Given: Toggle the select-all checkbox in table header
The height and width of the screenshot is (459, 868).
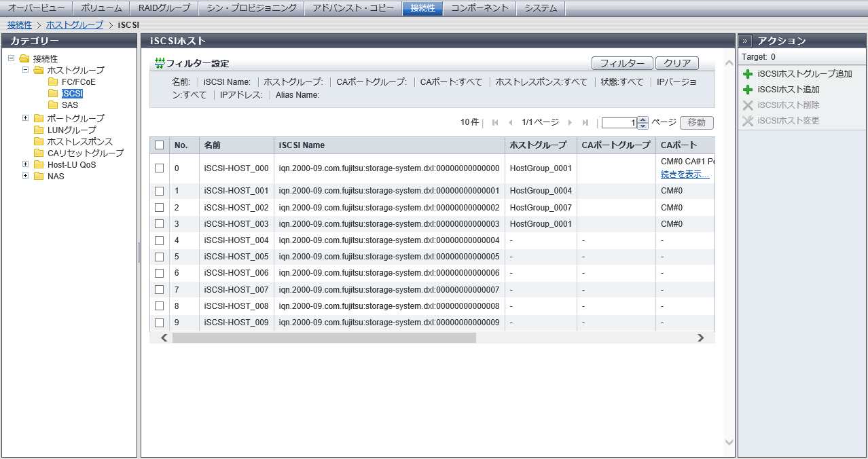Looking at the screenshot, I should point(159,145).
